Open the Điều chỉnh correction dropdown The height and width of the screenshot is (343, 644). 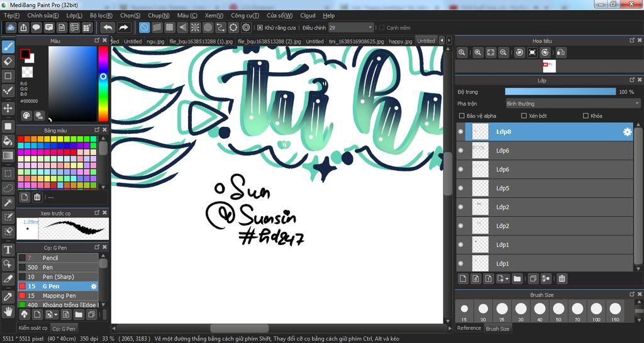(351, 28)
